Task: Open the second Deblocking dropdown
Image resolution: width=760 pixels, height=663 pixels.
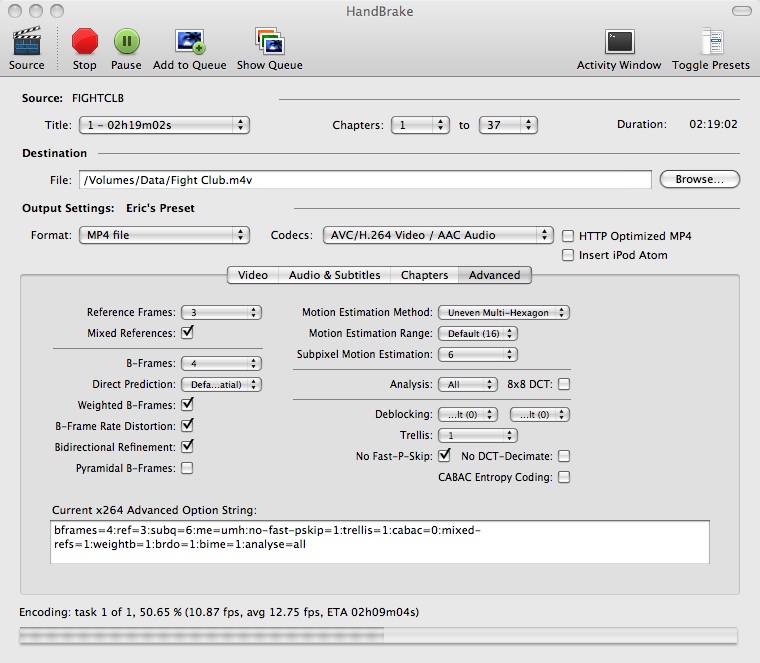Action: 540,415
